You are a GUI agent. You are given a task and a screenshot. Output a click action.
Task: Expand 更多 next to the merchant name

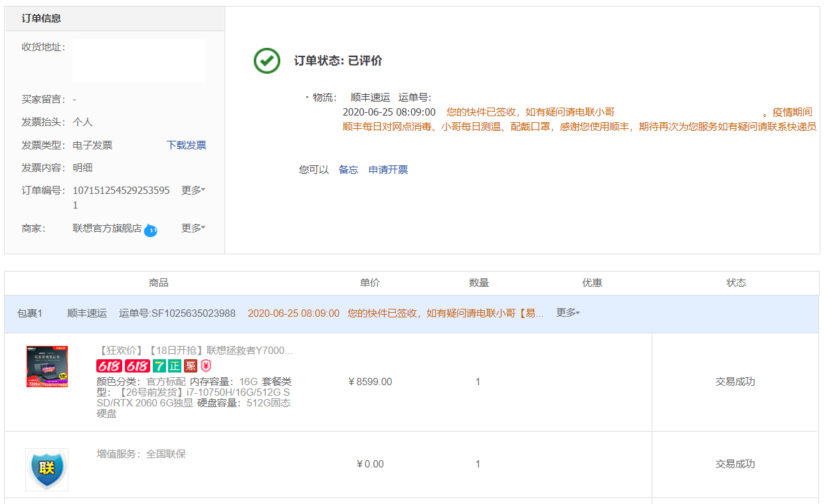pos(193,228)
